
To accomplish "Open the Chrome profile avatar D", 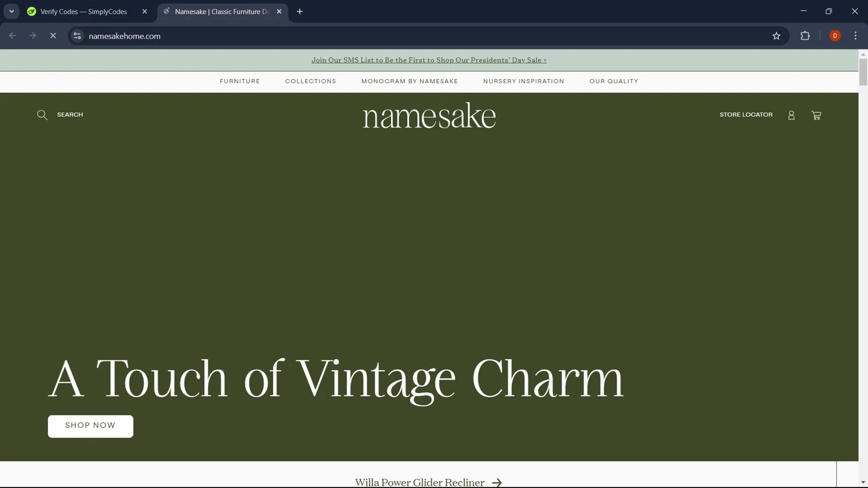I will pos(835,36).
